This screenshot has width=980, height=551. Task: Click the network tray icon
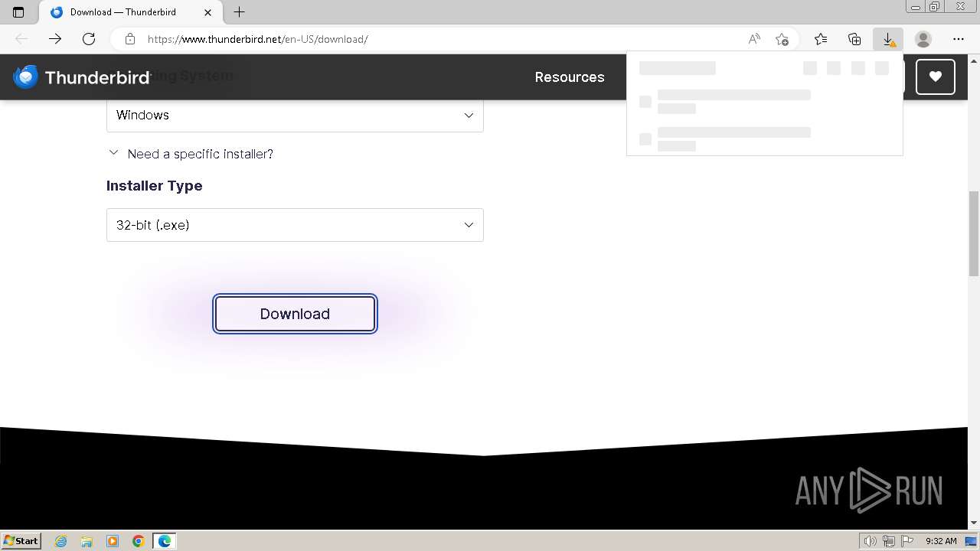[x=889, y=541]
